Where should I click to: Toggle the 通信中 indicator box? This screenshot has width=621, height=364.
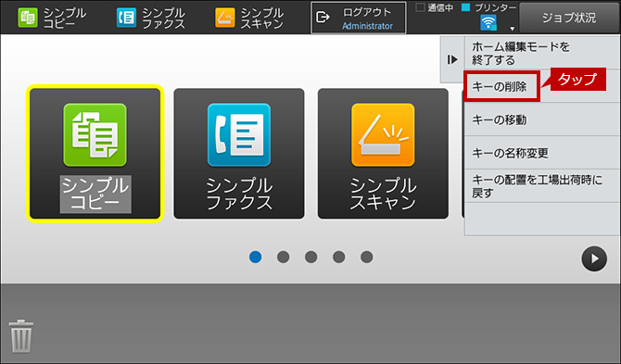[420, 7]
